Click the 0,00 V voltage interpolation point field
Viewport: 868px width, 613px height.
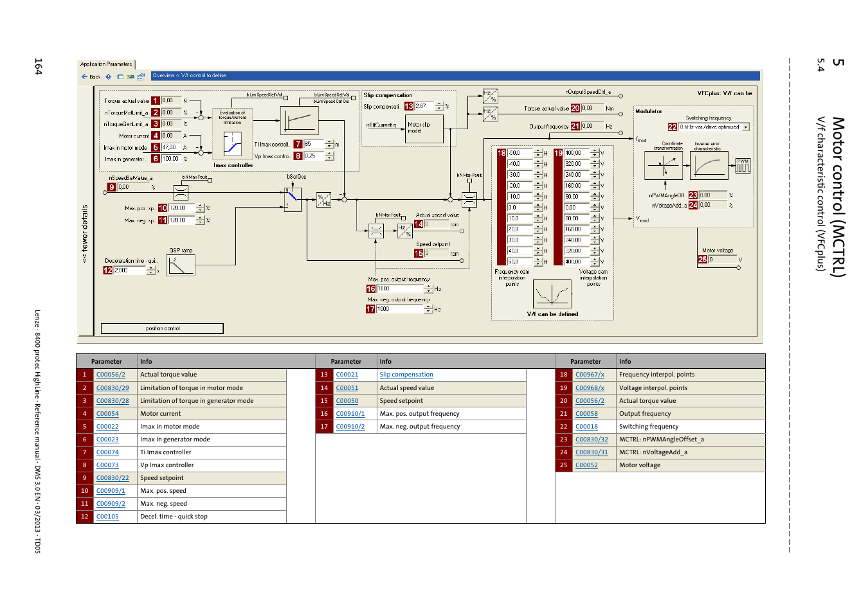(x=577, y=208)
